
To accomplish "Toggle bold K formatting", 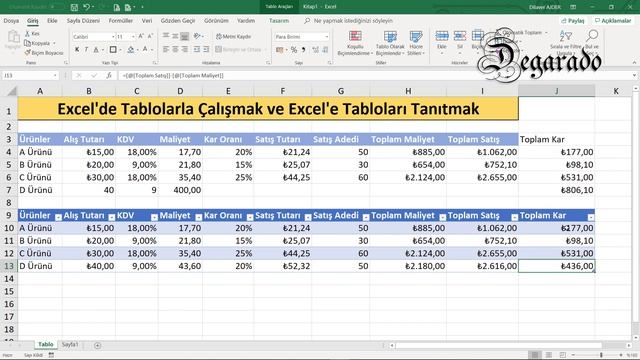I will pyautogui.click(x=77, y=49).
